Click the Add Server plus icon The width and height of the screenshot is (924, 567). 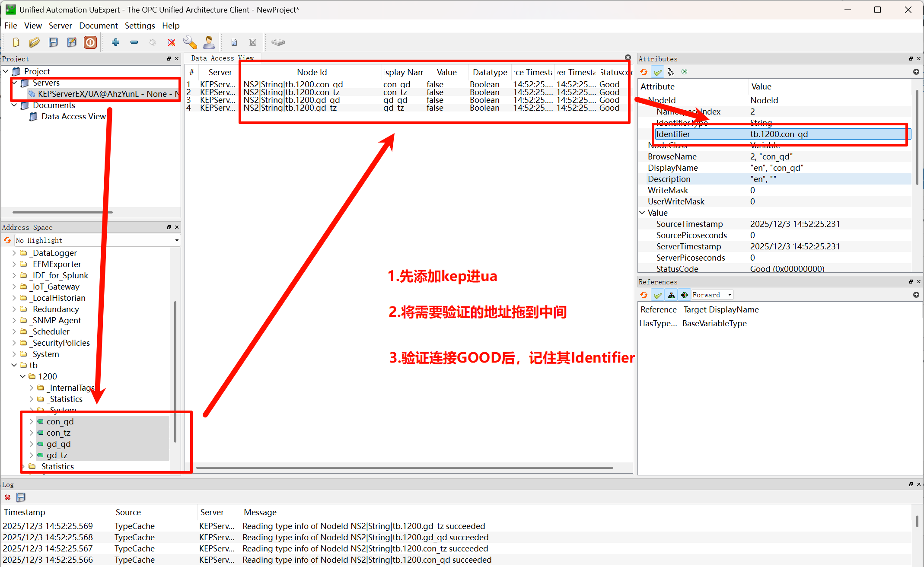pos(115,42)
